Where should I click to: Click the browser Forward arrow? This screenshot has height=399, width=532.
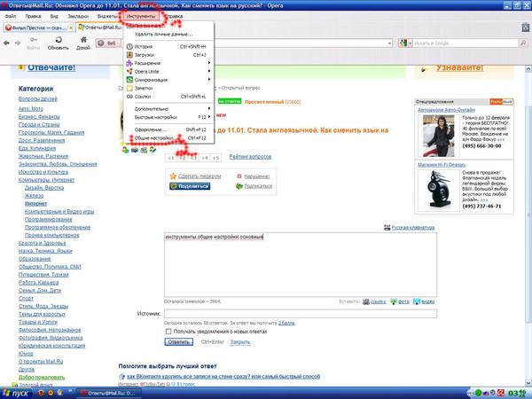[18, 43]
